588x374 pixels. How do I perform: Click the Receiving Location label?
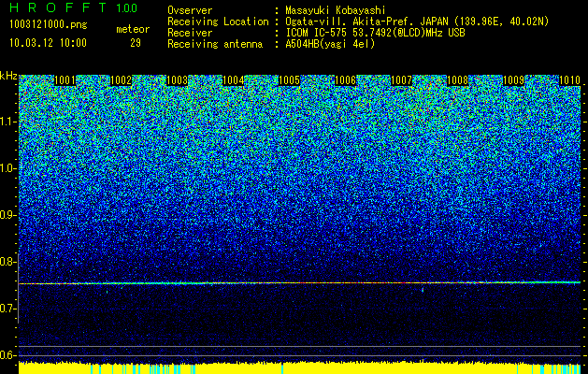click(x=218, y=22)
